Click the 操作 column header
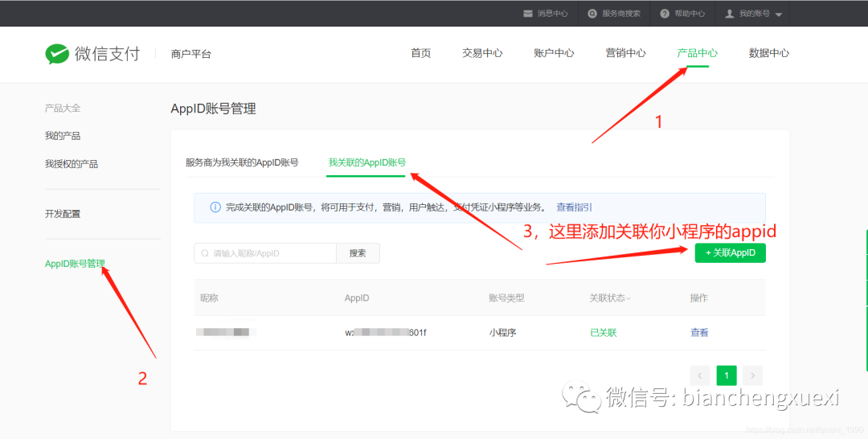The width and height of the screenshot is (868, 439). coord(699,297)
